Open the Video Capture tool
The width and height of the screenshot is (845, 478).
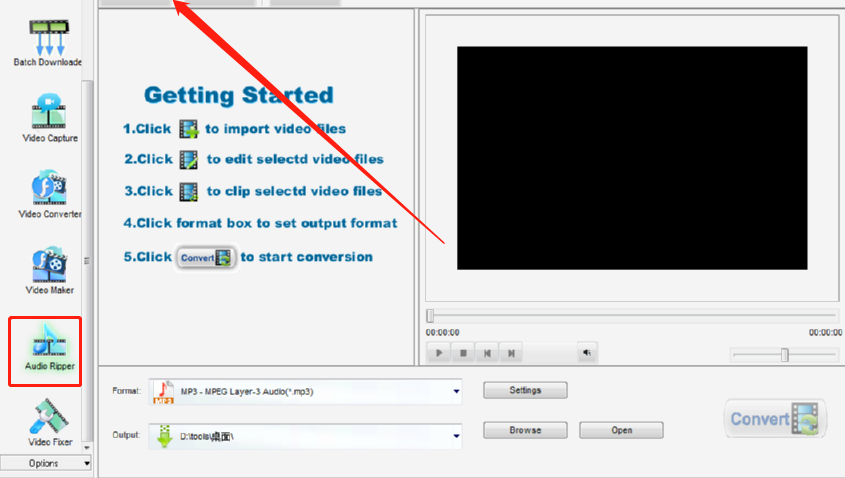click(x=50, y=119)
